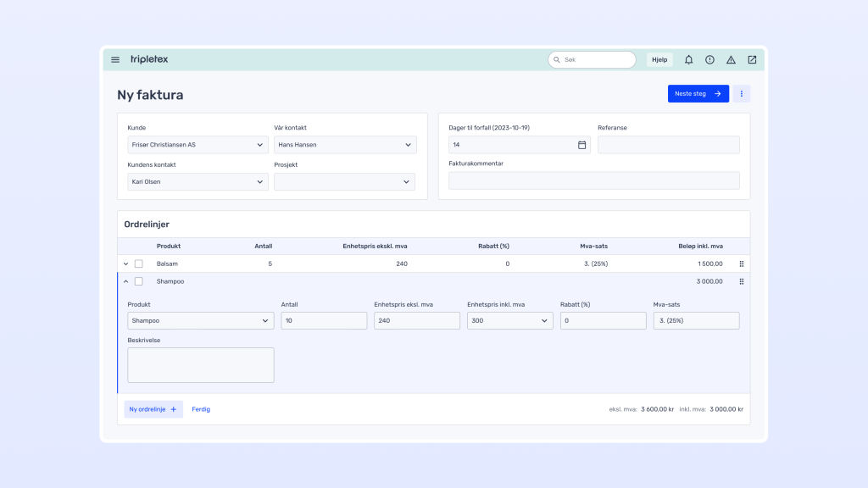The image size is (868, 488).
Task: Collapse the Shampoo order line
Action: click(x=126, y=281)
